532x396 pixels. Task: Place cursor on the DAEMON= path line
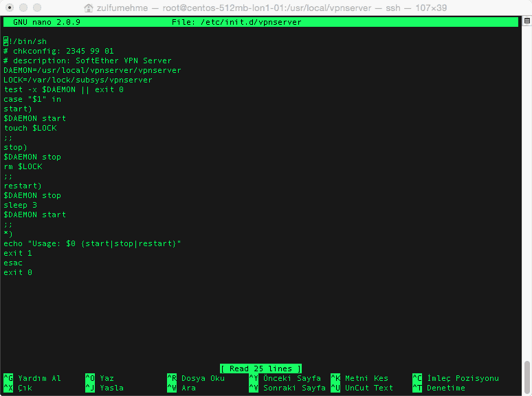click(92, 70)
